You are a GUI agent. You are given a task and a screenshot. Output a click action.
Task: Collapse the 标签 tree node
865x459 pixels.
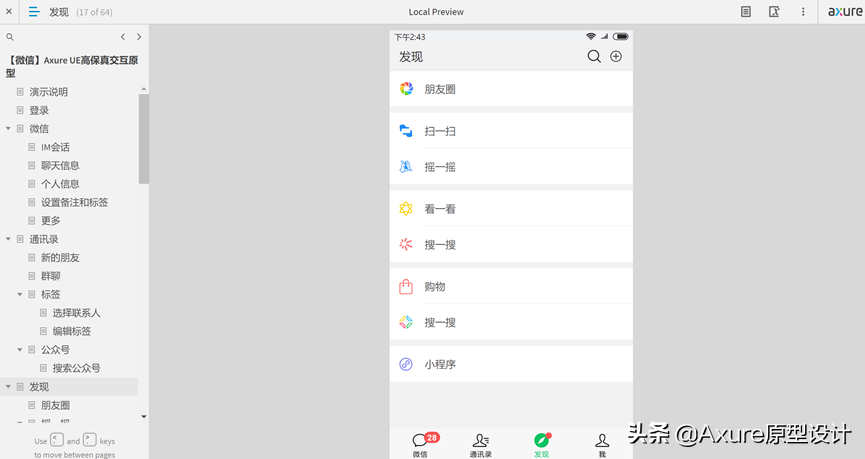[20, 294]
